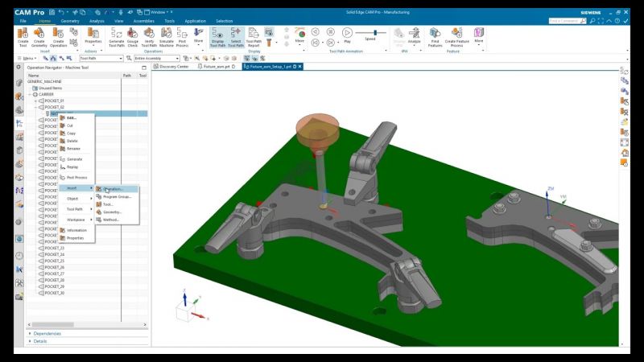Click the Post Process ribbon icon
644x362 pixels.
[183, 35]
